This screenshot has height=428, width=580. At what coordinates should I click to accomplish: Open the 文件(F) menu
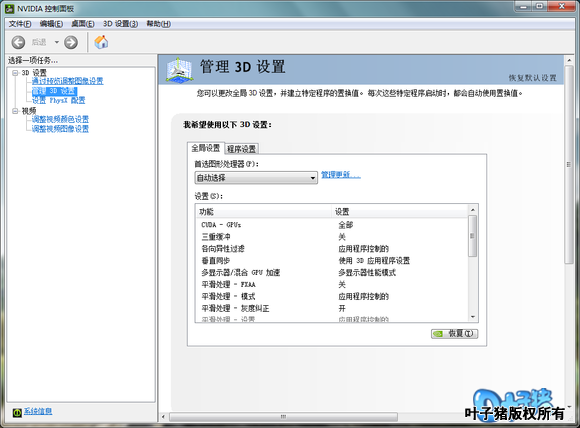point(20,24)
